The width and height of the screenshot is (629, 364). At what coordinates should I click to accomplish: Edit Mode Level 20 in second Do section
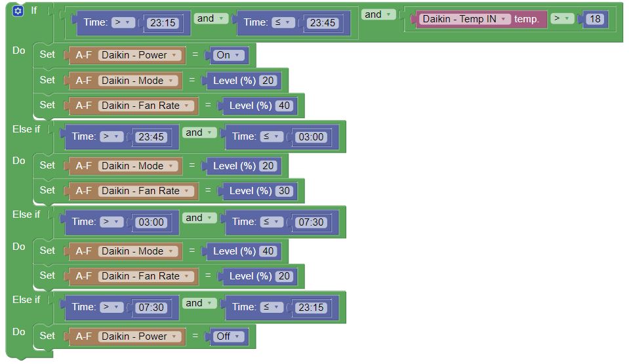[x=268, y=166]
